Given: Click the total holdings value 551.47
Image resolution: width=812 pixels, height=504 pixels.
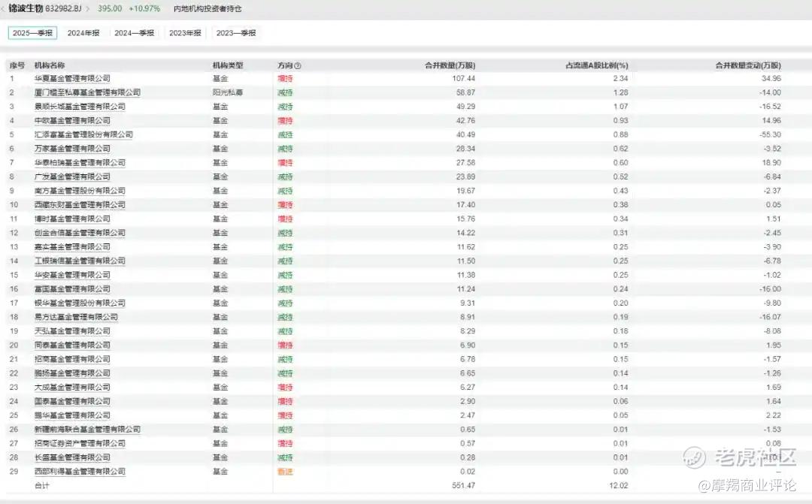Looking at the screenshot, I should click(463, 485).
